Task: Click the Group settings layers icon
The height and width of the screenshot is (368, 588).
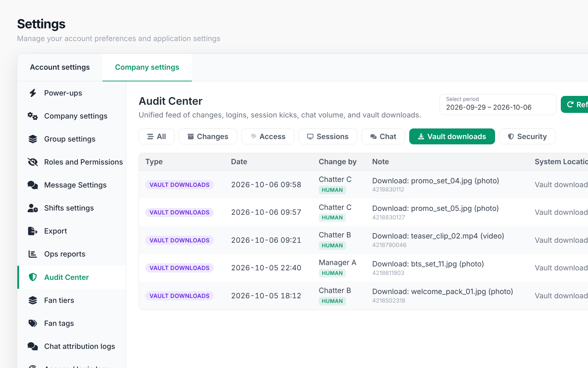Action: [x=33, y=139]
